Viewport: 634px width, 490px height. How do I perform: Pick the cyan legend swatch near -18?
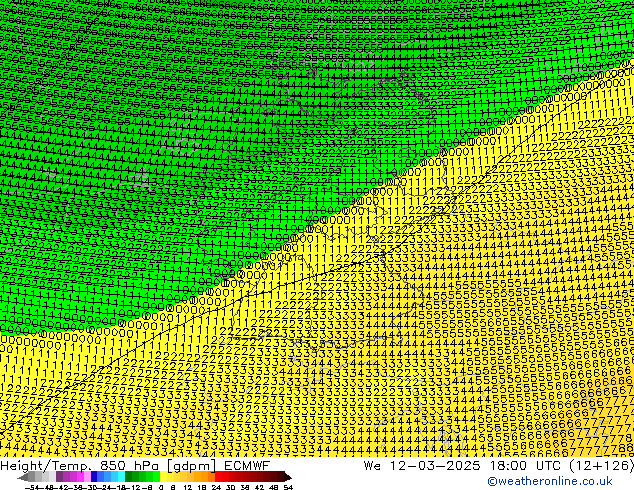click(121, 476)
